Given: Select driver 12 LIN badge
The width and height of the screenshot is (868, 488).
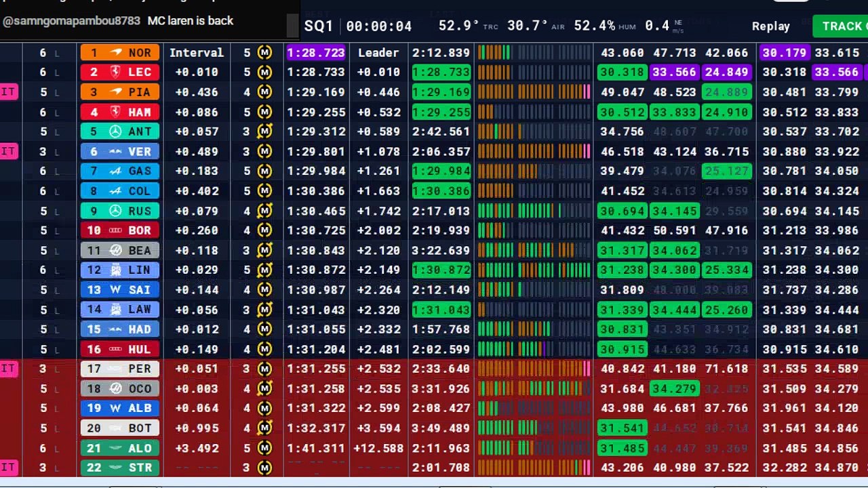Looking at the screenshot, I should coord(120,270).
